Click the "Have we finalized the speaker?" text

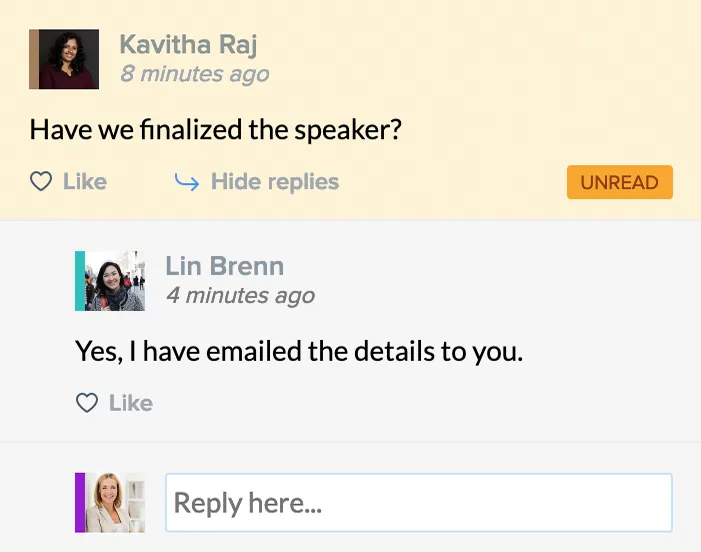point(215,130)
